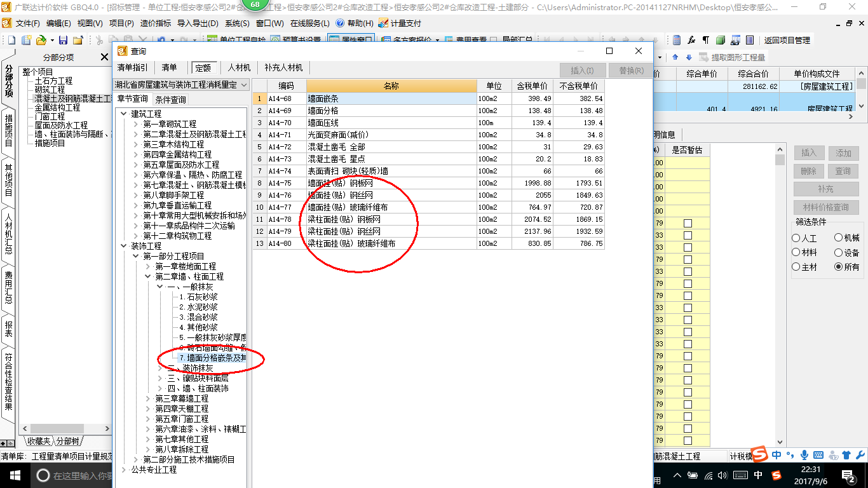Screen dimensions: 868x488
Task: Click the 查询 button on the right panel
Action: click(x=843, y=171)
